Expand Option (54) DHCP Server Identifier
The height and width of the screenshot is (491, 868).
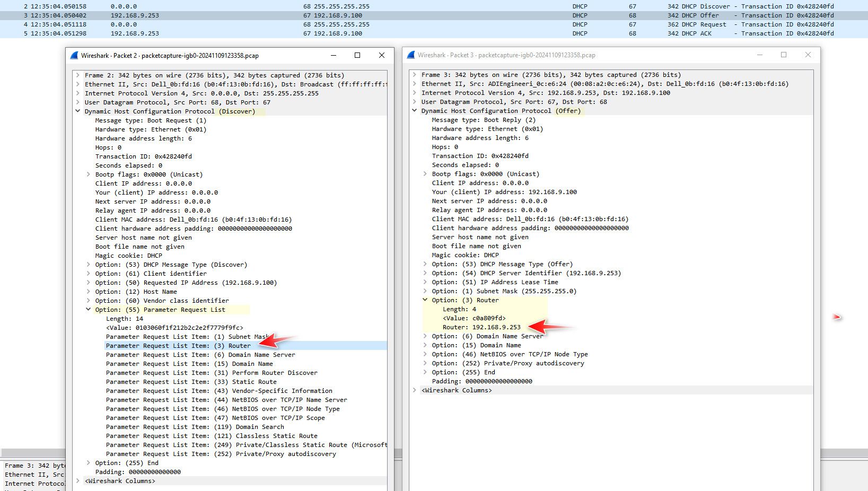(425, 273)
